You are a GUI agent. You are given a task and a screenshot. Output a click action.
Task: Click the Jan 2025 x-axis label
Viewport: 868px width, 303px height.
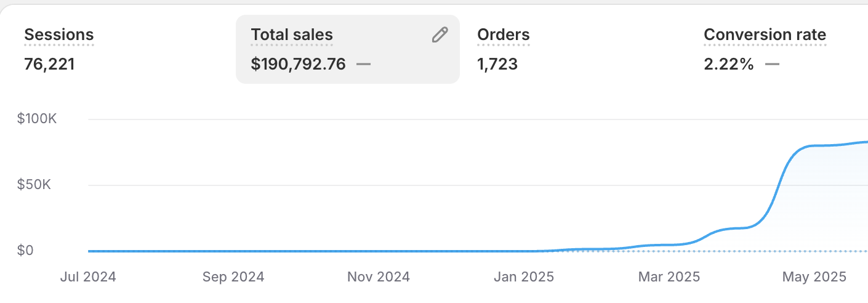[x=524, y=277]
